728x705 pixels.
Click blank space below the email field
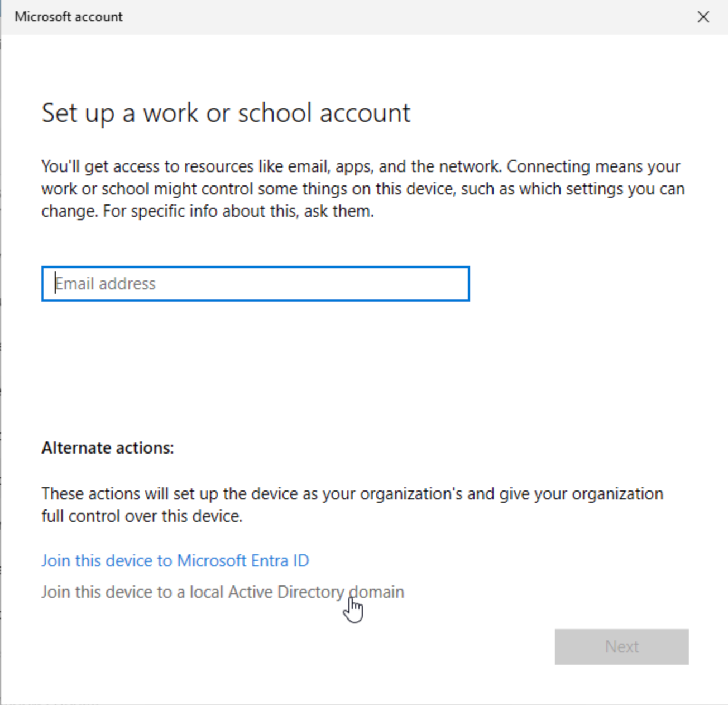255,363
